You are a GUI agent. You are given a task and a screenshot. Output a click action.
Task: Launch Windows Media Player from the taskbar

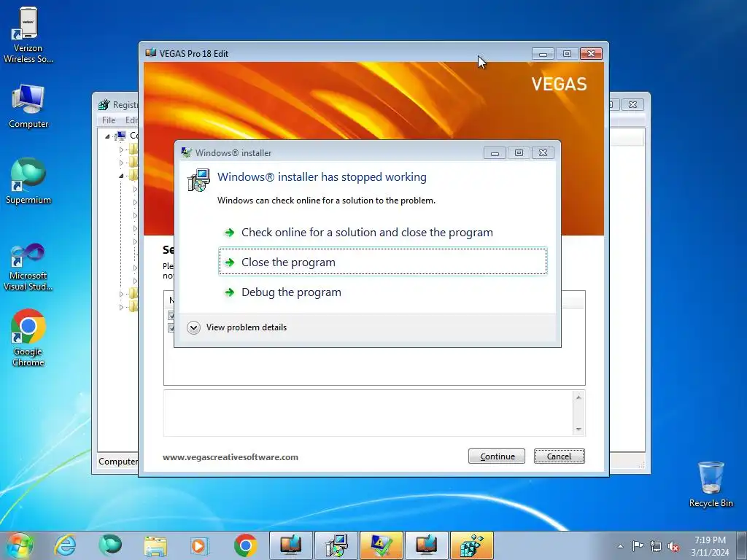pos(200,545)
